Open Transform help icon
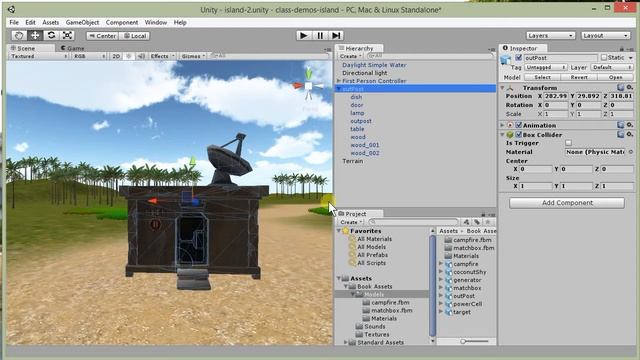 [x=620, y=87]
